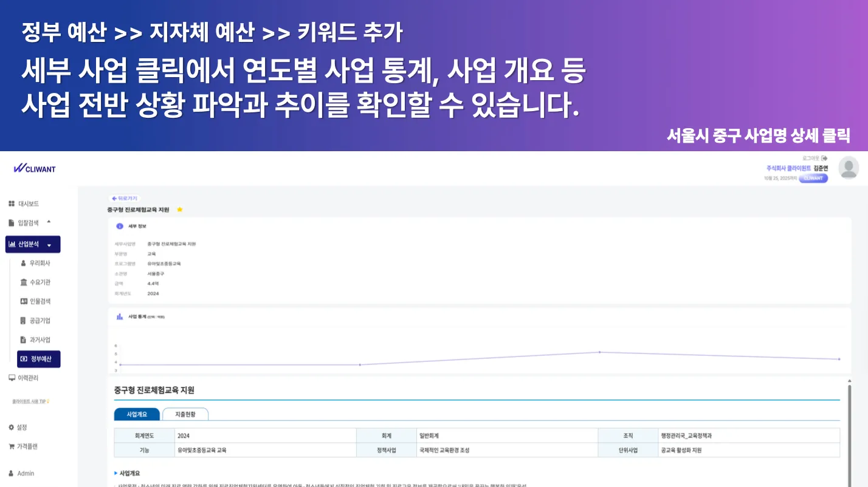Toggle the yellow favorite star

point(179,209)
